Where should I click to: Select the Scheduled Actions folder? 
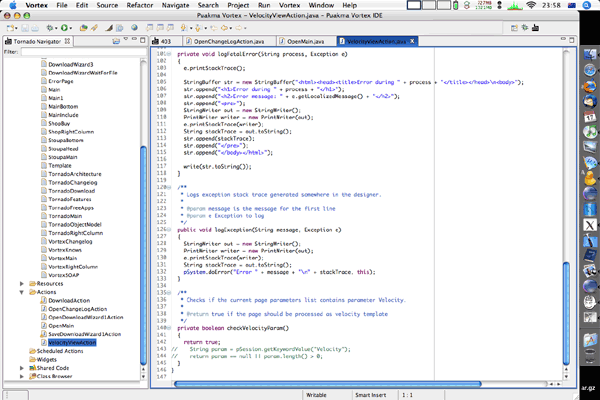(60, 351)
